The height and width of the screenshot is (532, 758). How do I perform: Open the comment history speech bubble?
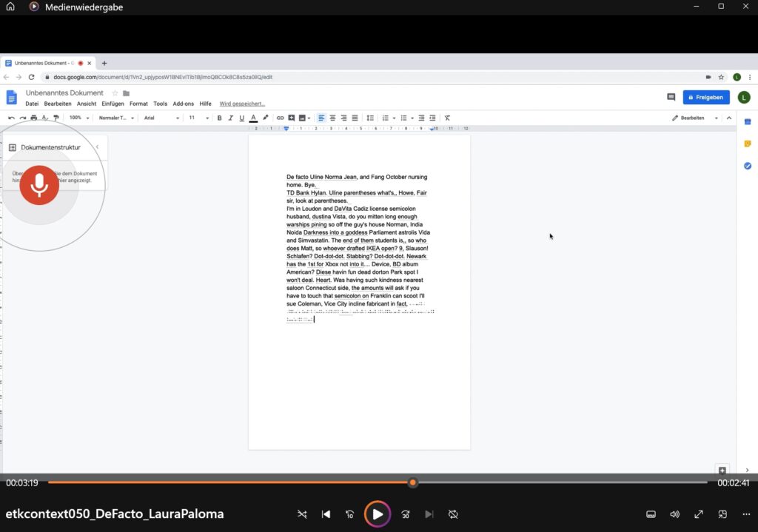click(x=671, y=97)
